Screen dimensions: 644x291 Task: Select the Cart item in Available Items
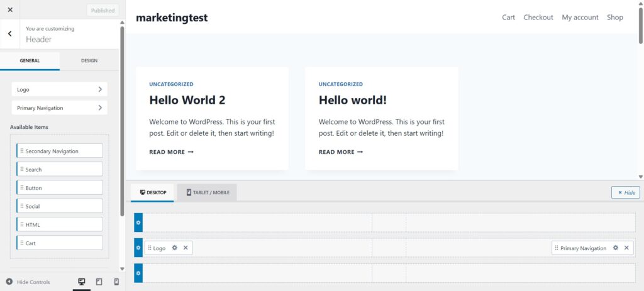click(x=60, y=243)
